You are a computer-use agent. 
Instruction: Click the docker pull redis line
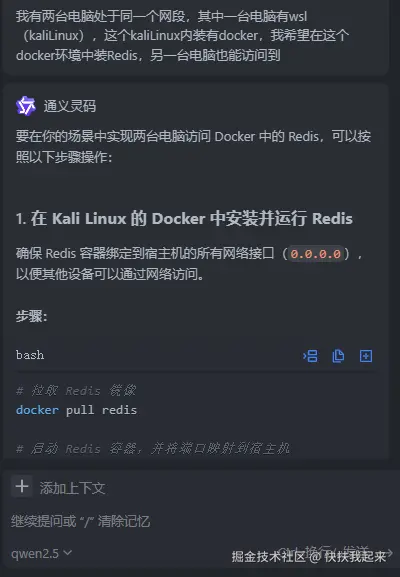click(77, 410)
